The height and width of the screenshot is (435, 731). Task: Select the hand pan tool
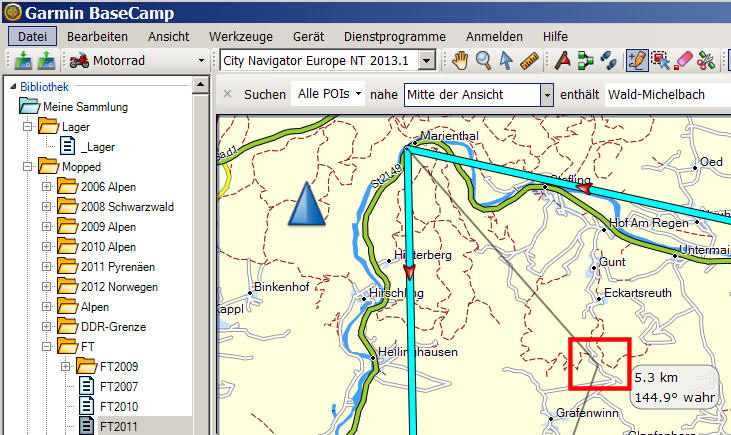461,61
